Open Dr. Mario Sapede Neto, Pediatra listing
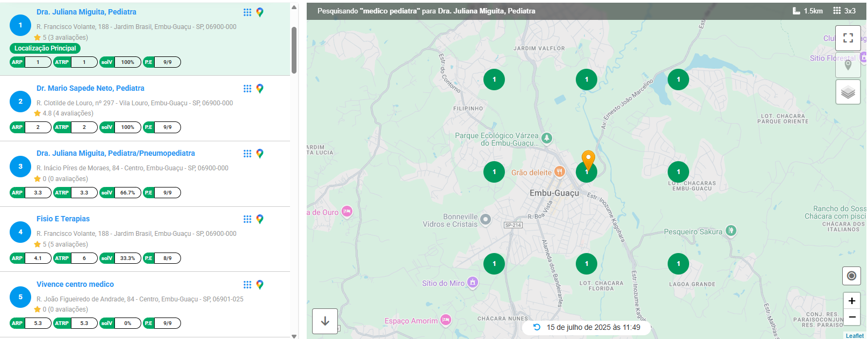Screen dimensions: 868x339 click(x=90, y=88)
